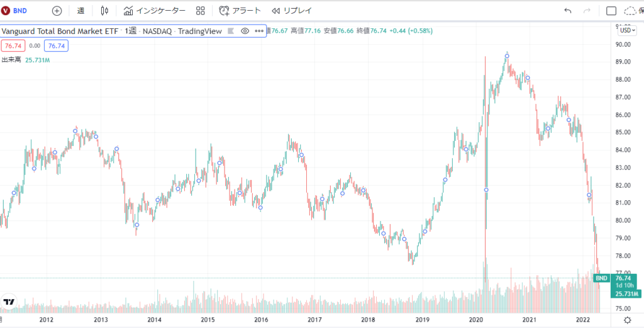
Task: Click the 83.00 price scale label
Action: point(623,167)
